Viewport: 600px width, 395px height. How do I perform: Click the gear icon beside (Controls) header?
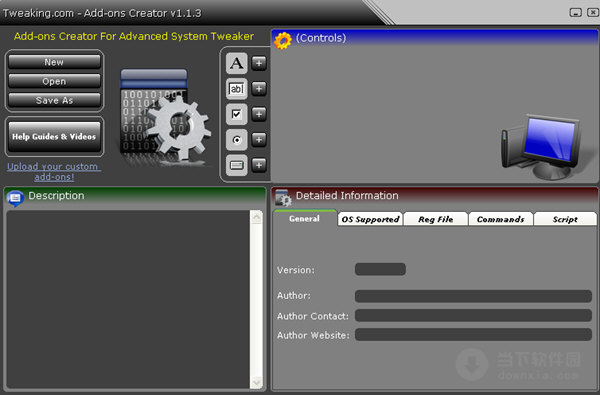click(283, 41)
